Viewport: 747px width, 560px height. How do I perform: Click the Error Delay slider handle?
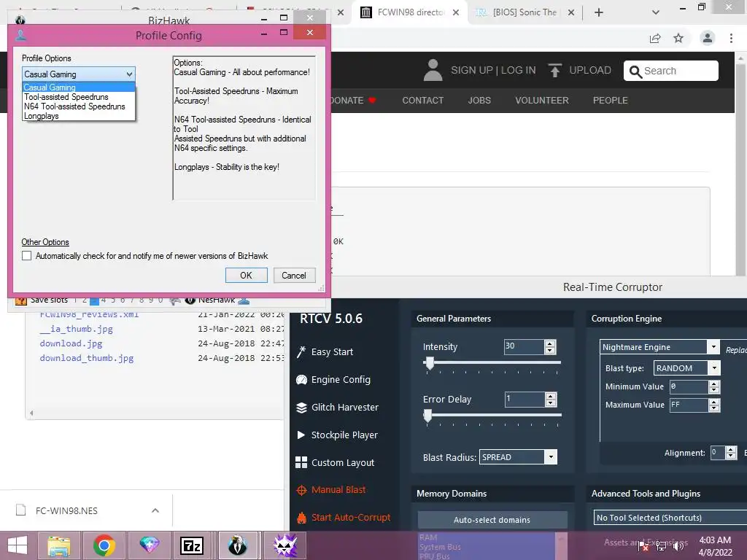click(x=427, y=416)
